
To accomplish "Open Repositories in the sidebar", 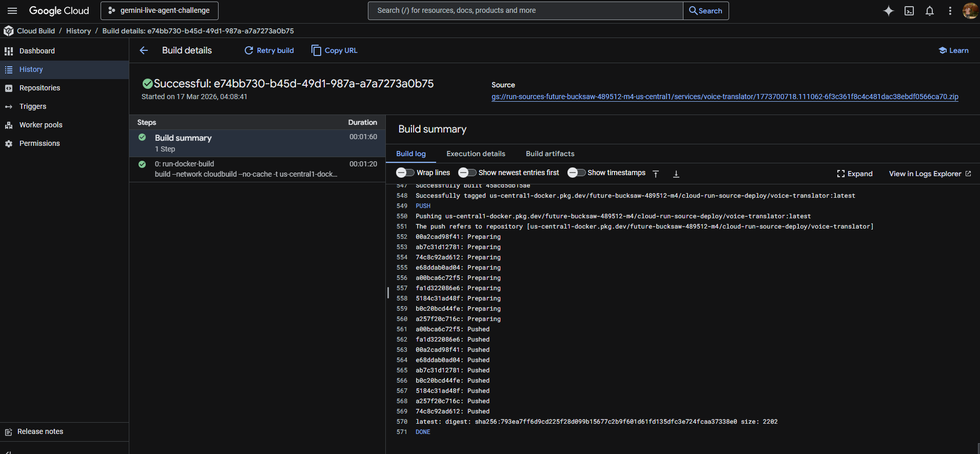I will 64,88.
